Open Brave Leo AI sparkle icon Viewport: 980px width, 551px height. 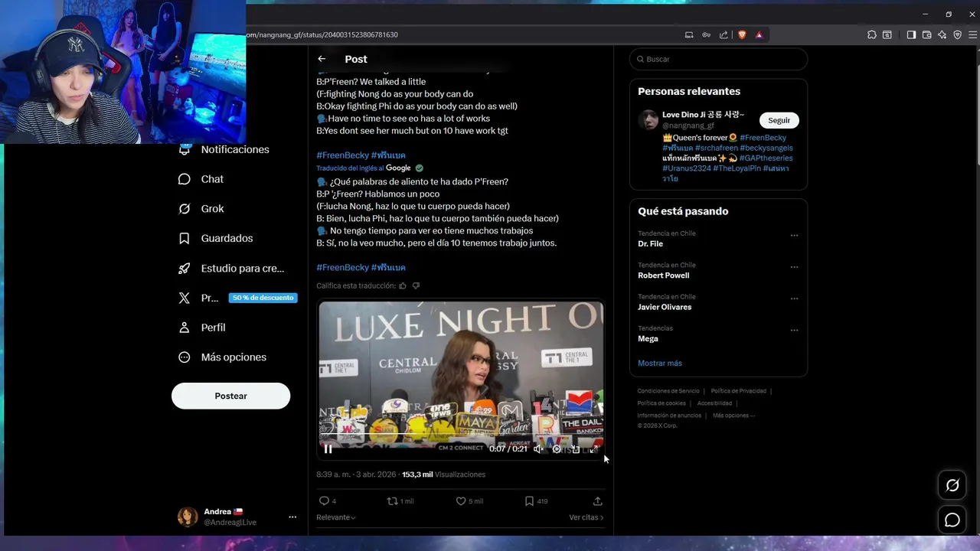tap(942, 34)
